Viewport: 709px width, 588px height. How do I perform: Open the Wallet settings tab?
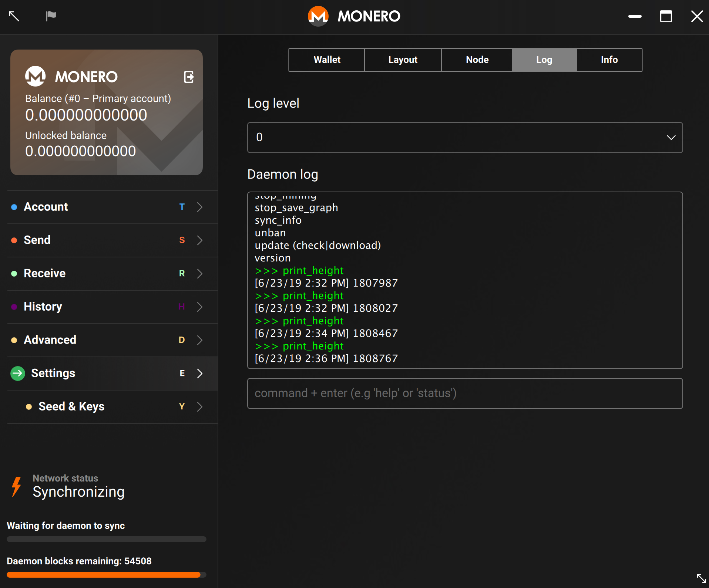click(327, 60)
